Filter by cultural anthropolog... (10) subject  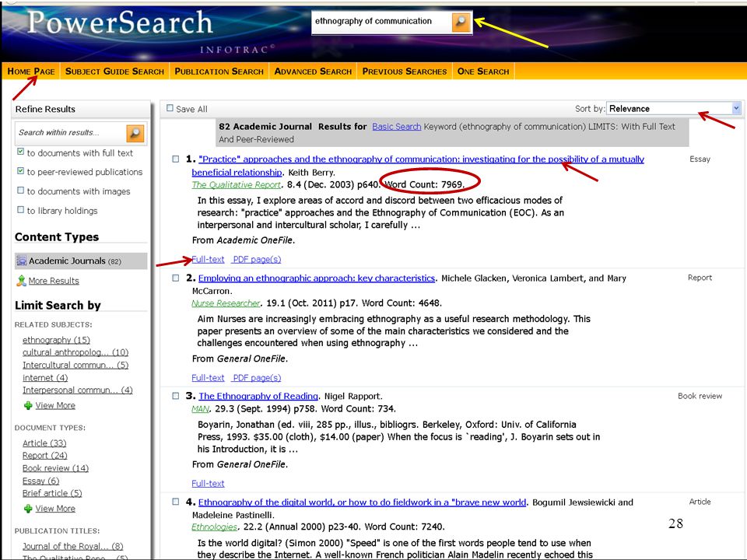point(75,352)
